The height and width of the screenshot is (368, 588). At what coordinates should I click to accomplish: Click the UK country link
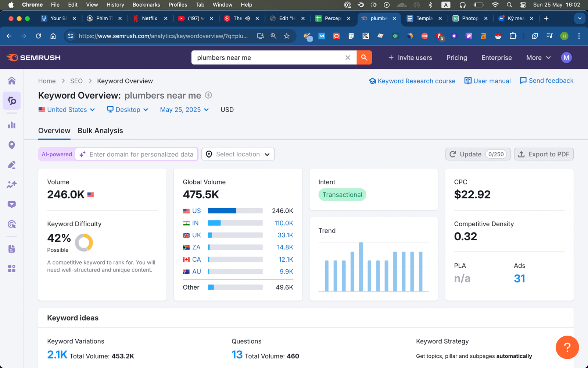click(197, 235)
